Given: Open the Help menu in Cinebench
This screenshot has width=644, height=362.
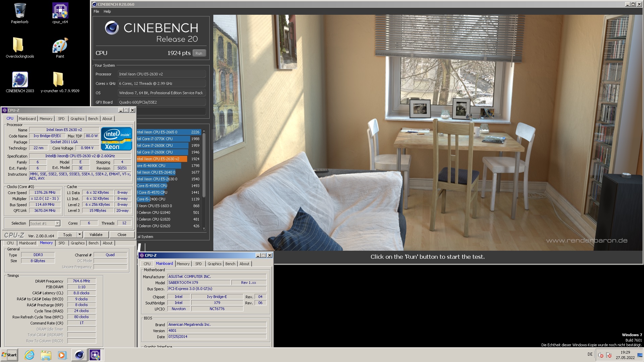Looking at the screenshot, I should 107,11.
